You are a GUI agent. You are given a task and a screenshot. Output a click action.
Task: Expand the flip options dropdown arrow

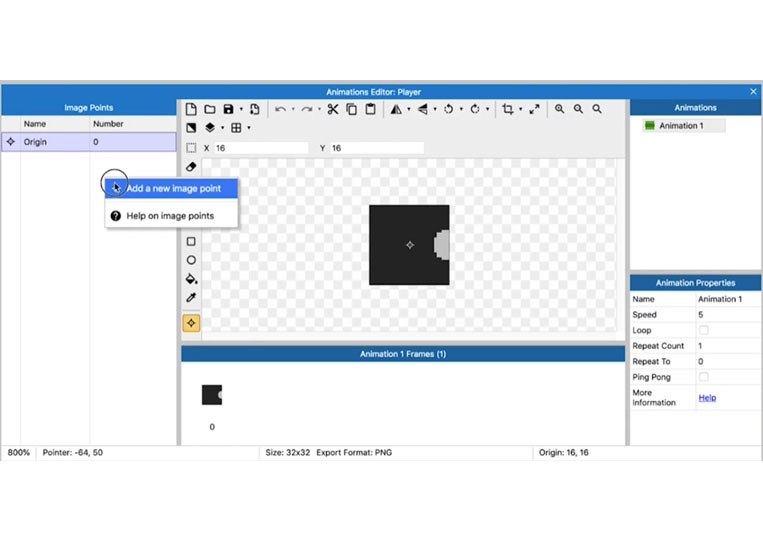pos(435,109)
